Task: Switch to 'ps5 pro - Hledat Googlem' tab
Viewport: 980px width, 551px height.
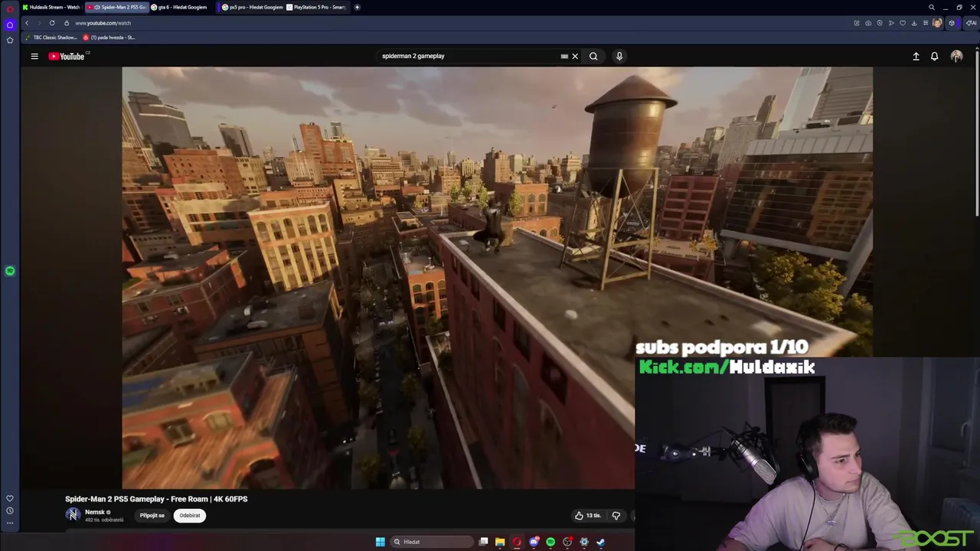Action: click(x=253, y=7)
